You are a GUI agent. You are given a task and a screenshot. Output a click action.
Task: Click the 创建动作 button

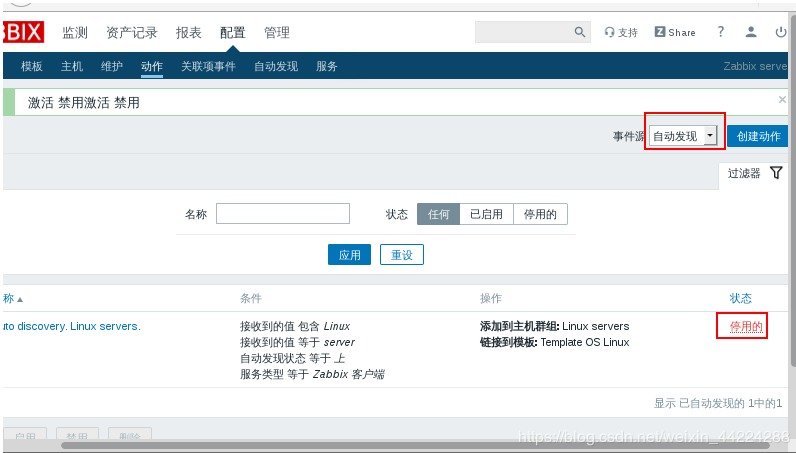[758, 136]
